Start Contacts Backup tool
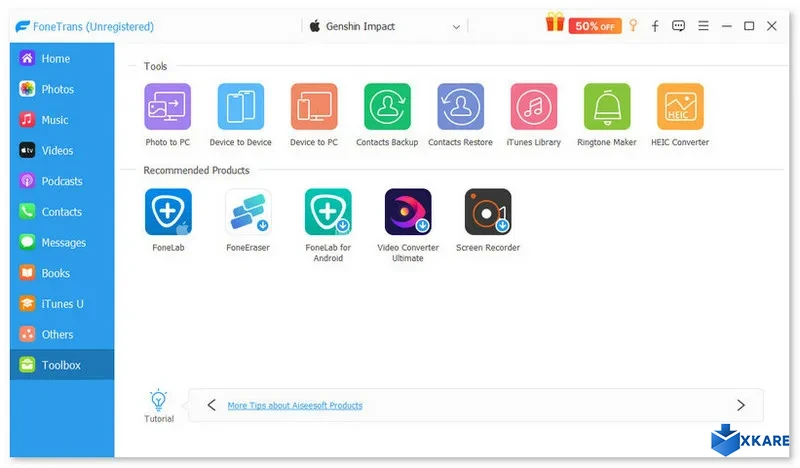This screenshot has width=800, height=468. tap(387, 107)
